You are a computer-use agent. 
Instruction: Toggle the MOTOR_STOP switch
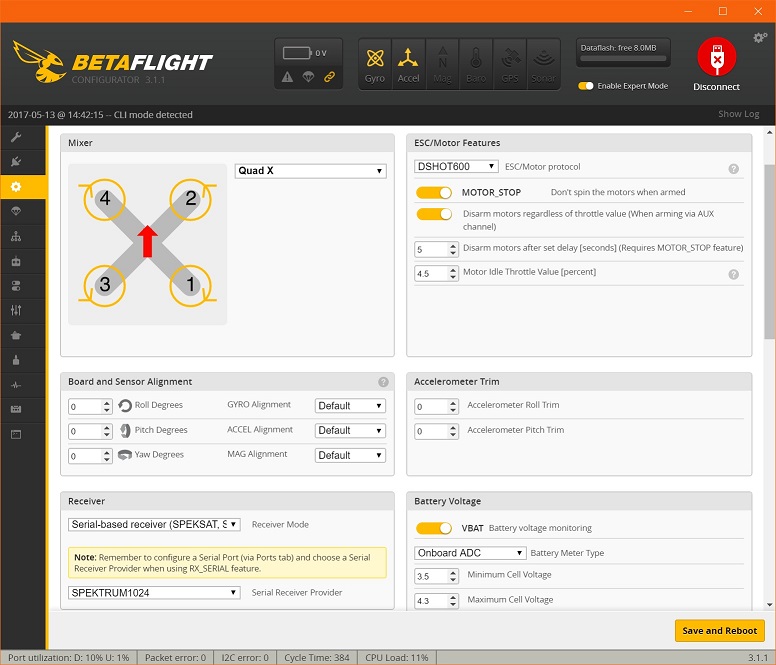pos(434,192)
